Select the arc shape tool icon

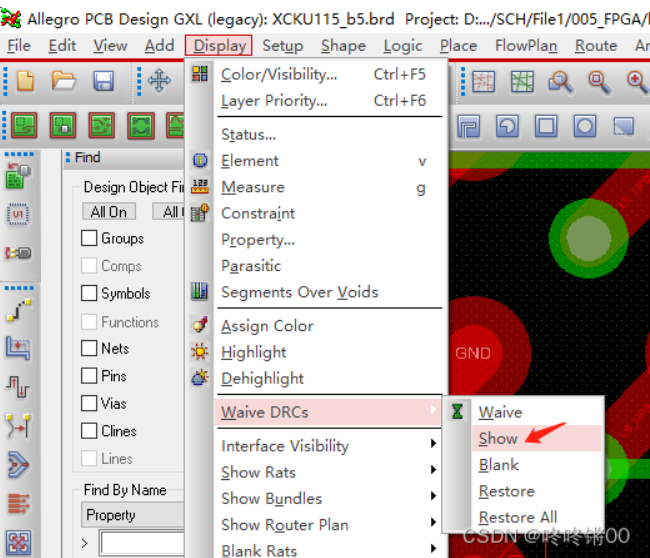[x=508, y=126]
